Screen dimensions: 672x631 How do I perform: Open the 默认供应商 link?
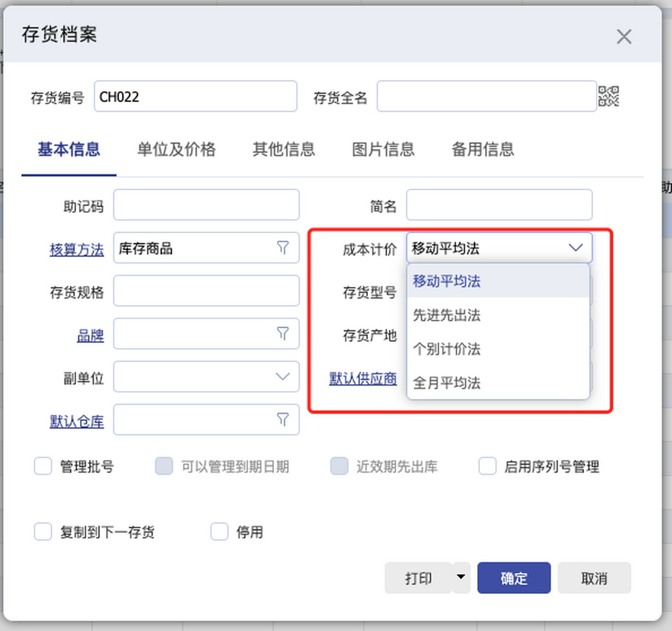click(363, 379)
